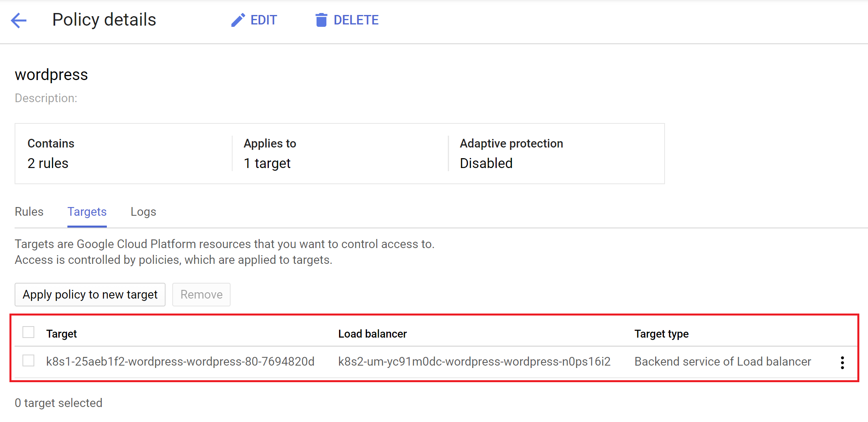This screenshot has width=868, height=422.
Task: Click the Target type column header
Action: tap(661, 334)
